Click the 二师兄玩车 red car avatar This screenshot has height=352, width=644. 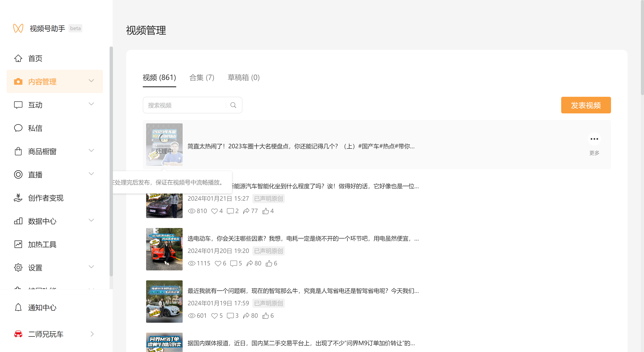[x=18, y=334]
